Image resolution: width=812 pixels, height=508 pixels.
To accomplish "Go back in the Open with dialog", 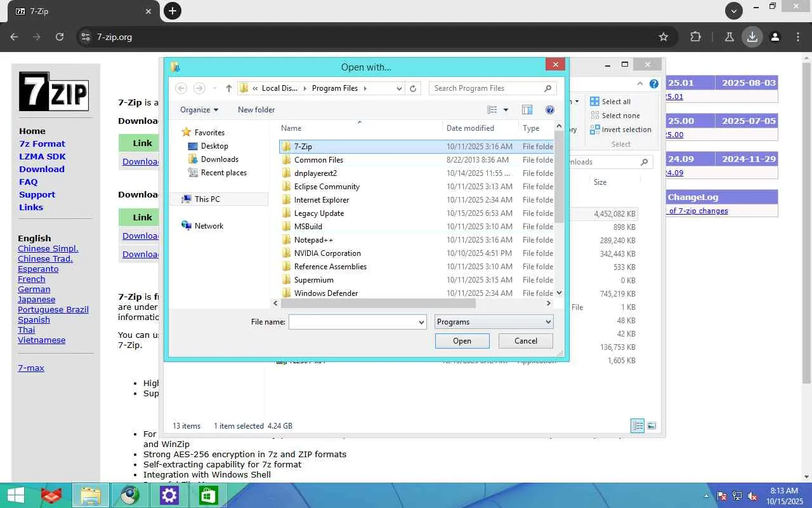I will (x=181, y=88).
